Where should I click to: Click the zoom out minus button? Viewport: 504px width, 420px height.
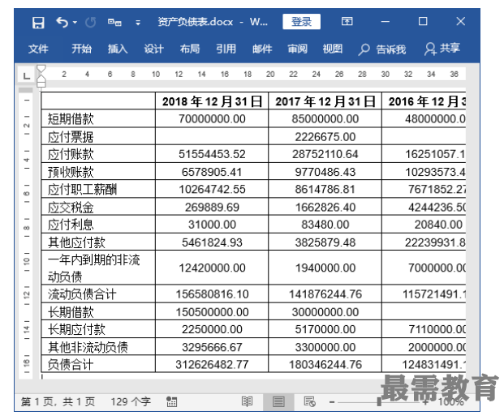coord(332,401)
